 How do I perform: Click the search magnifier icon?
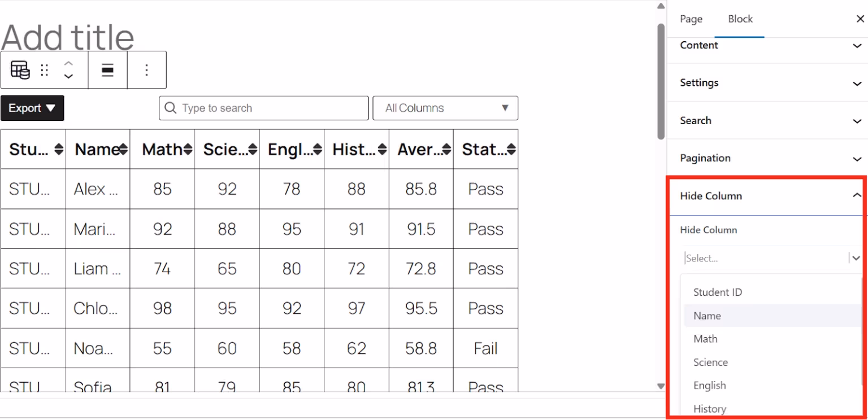(x=170, y=107)
